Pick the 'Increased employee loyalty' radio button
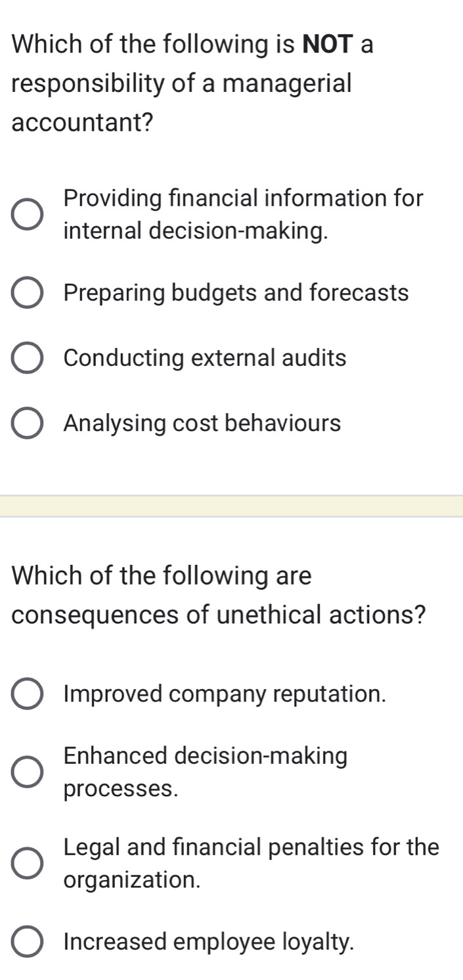Viewport: 463px width, 980px height. tap(28, 943)
